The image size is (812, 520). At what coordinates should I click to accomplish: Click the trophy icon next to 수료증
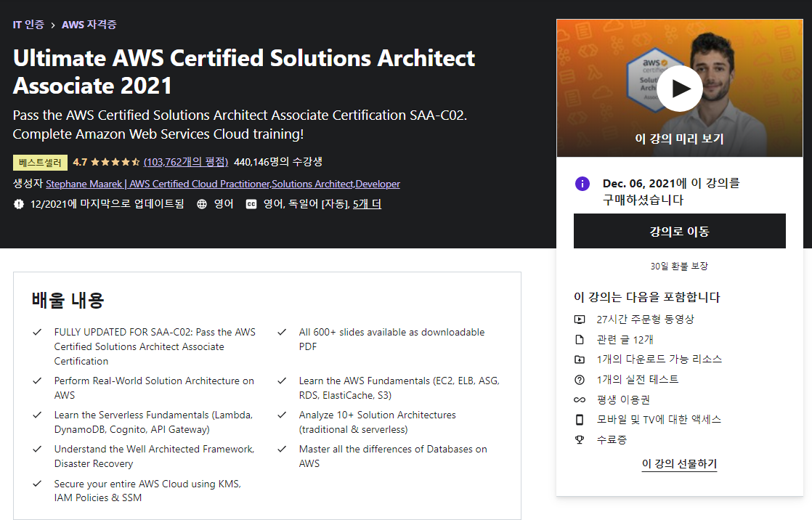click(x=580, y=439)
